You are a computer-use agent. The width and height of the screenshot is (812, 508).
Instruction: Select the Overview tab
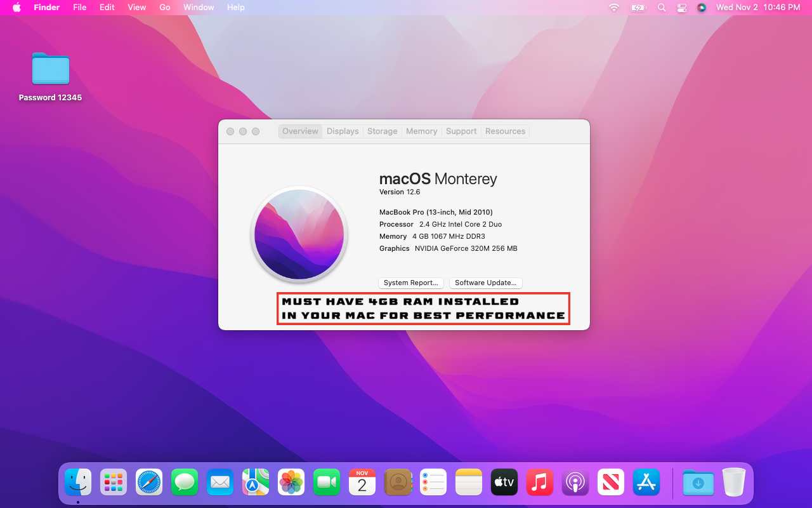coord(300,131)
